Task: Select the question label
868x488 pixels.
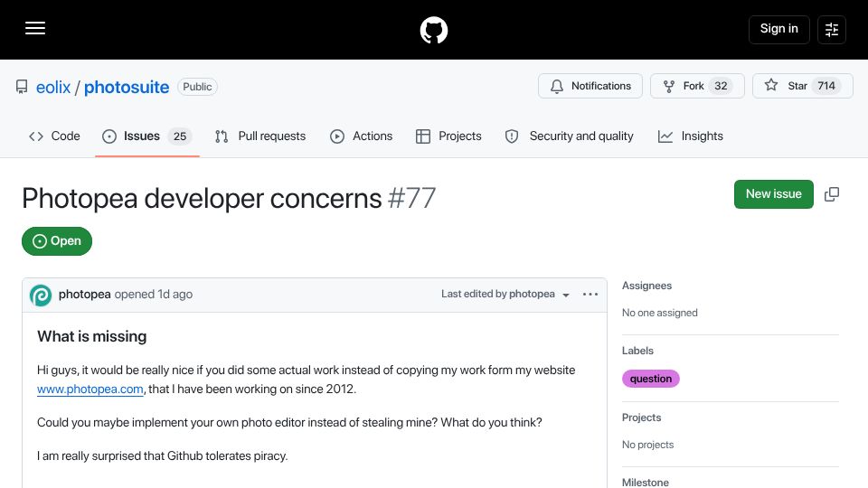Action: tap(650, 379)
